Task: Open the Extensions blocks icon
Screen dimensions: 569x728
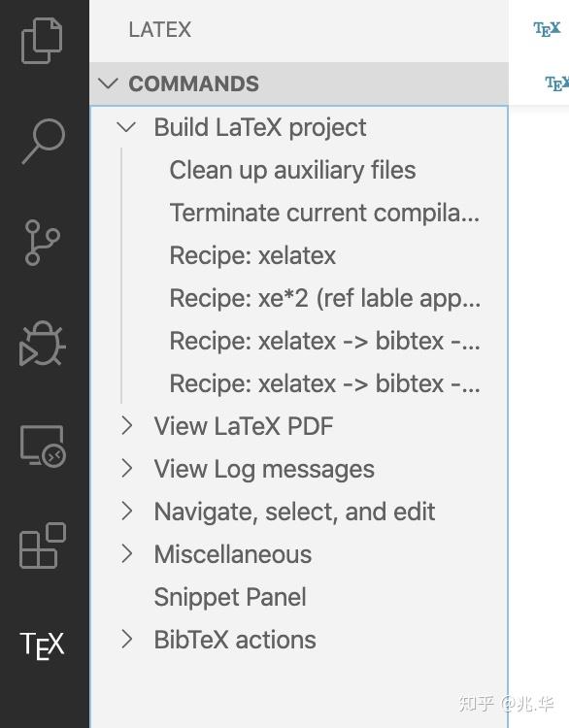Action: point(43,546)
